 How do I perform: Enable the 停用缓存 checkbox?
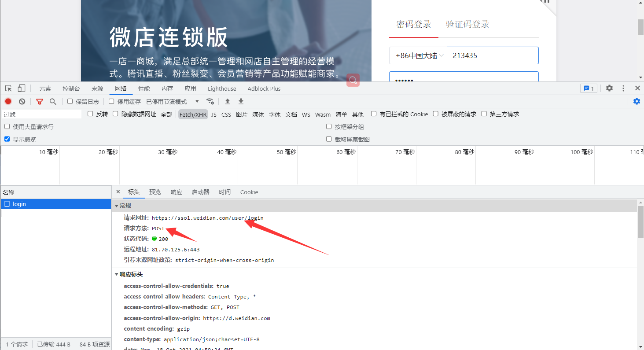tap(111, 101)
